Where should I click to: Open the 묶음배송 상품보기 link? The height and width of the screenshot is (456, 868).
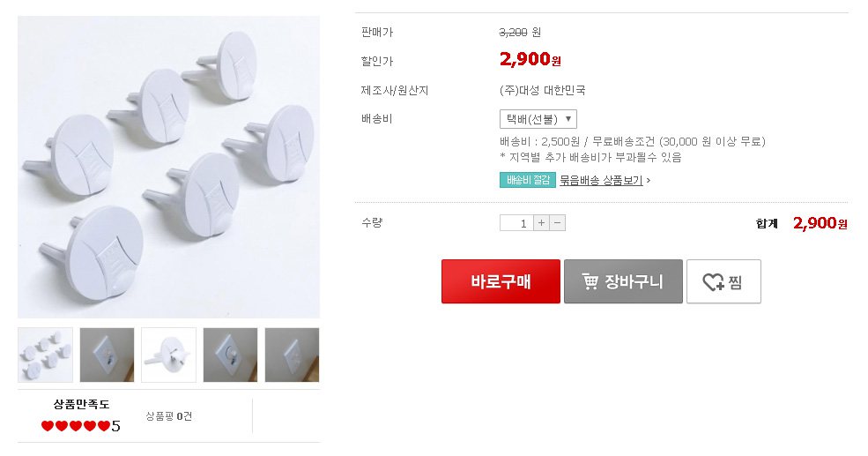pos(602,180)
